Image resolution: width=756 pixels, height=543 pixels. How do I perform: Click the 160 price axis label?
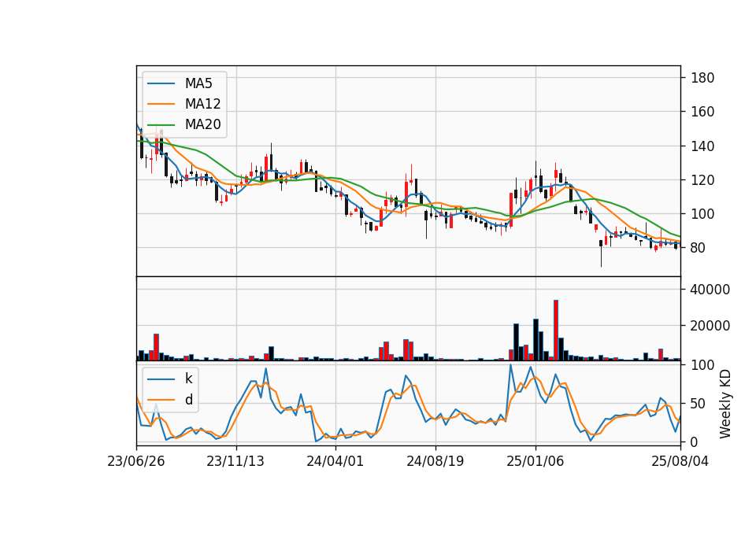pos(702,112)
